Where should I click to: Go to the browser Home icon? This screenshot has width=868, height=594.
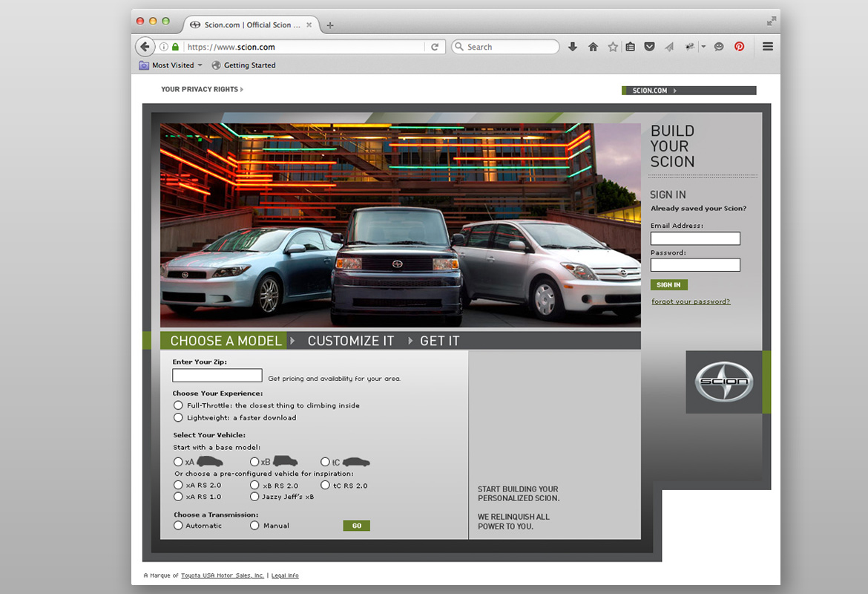click(x=593, y=47)
